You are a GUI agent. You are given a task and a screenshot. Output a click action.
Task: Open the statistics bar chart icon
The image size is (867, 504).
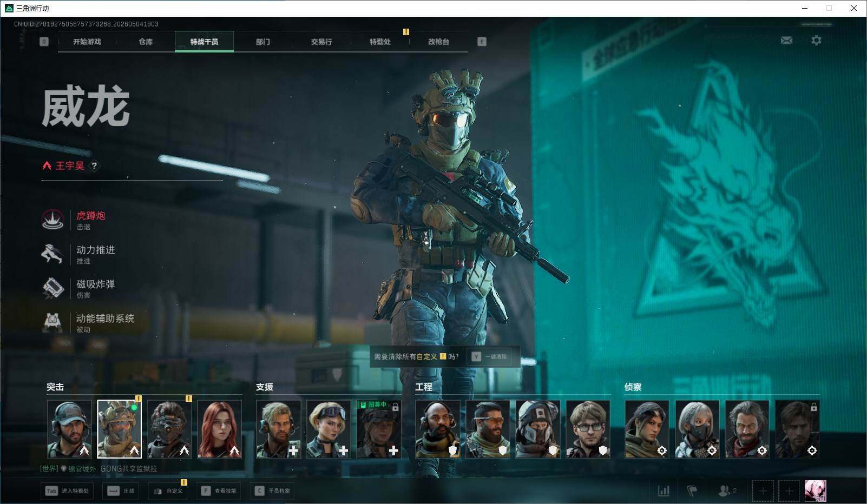(664, 491)
